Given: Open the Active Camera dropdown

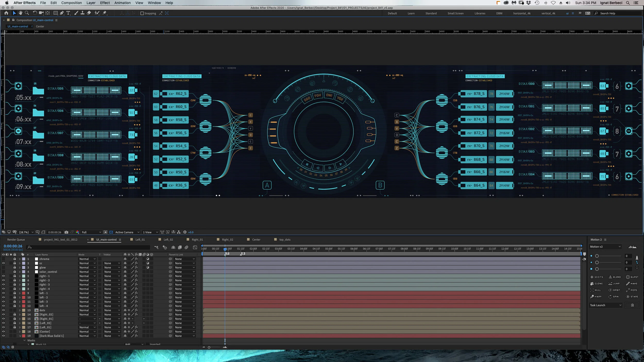Looking at the screenshot, I should point(127,232).
